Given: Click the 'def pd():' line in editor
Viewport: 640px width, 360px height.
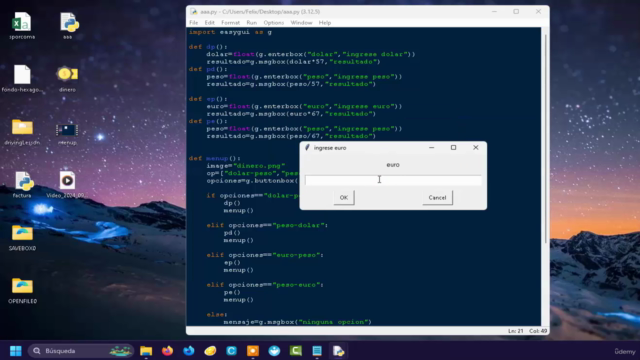Looking at the screenshot, I should pos(208,69).
